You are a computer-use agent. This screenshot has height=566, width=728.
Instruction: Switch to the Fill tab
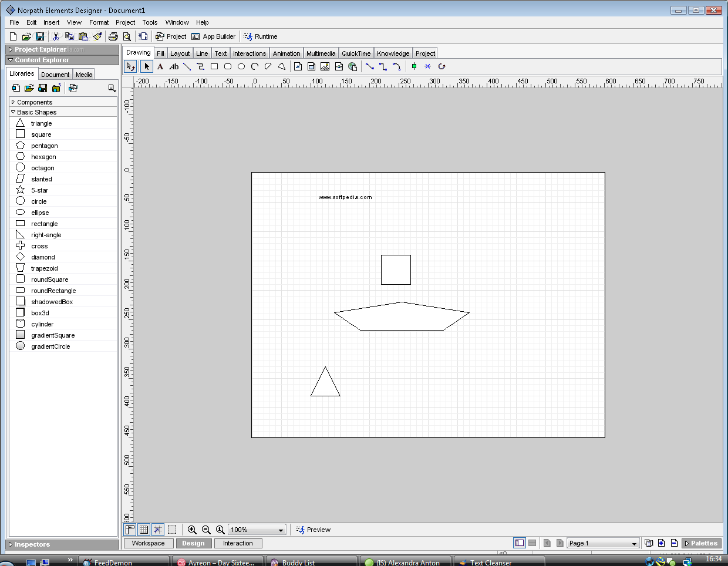160,53
